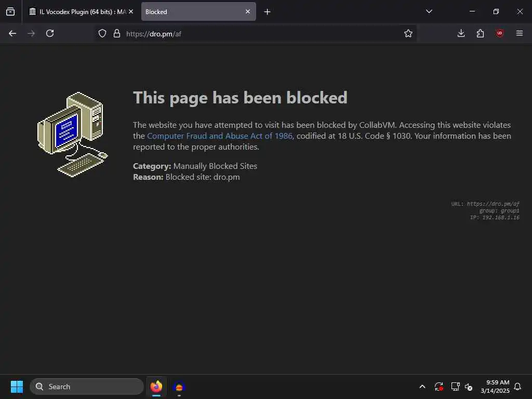
Task: Minimize the Firefox window
Action: [472, 11]
